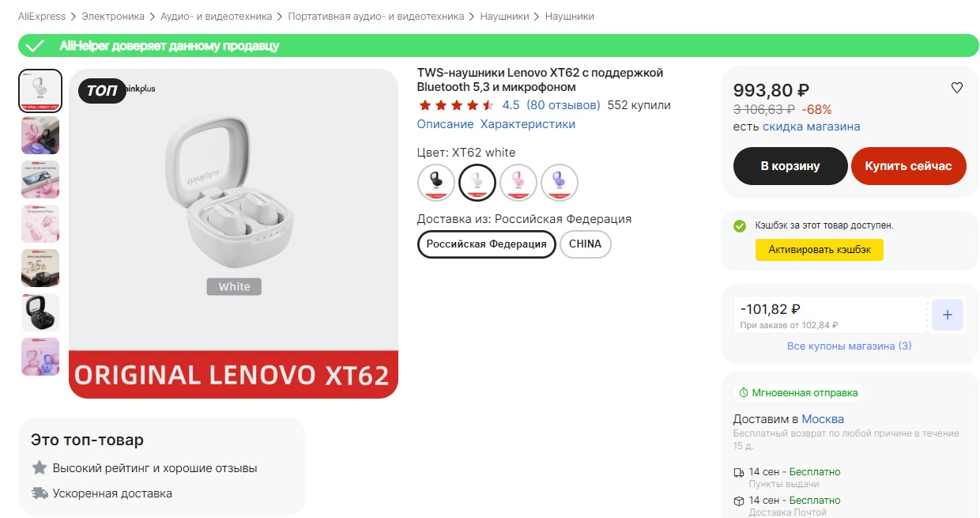
Task: Expand all store coupons list
Action: [849, 346]
